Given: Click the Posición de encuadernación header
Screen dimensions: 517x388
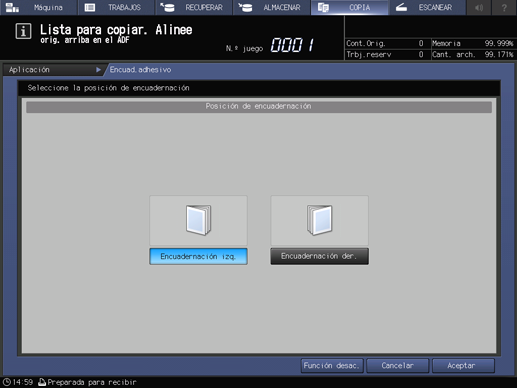Looking at the screenshot, I should pyautogui.click(x=259, y=106).
